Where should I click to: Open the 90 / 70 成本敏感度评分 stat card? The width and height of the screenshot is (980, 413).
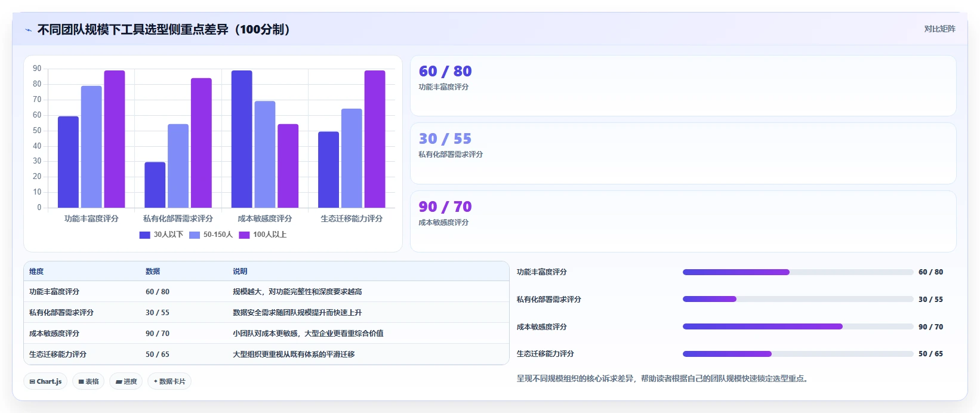click(683, 221)
